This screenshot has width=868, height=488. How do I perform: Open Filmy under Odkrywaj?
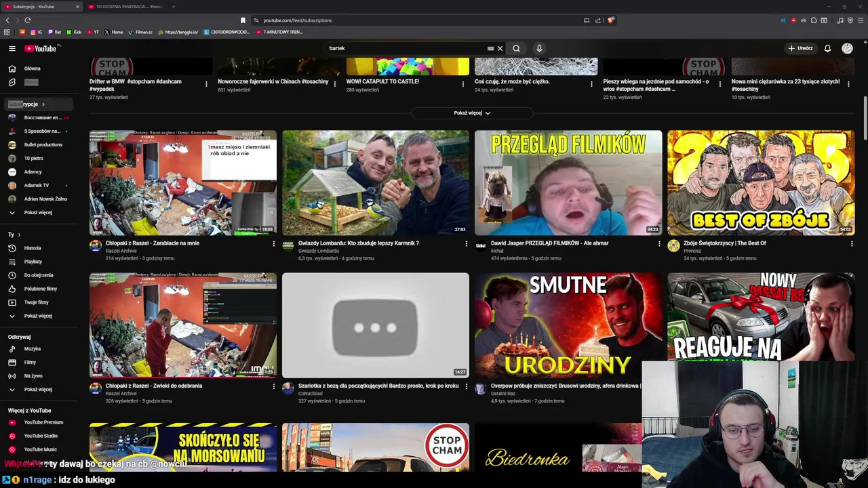[x=39, y=362]
